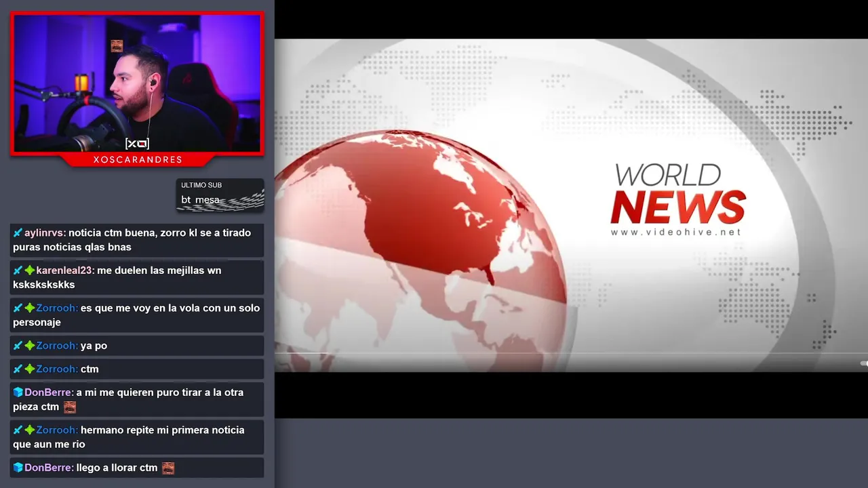The height and width of the screenshot is (488, 868).
Task: Click sword badge on 'hermano repite' message
Action: click(x=18, y=430)
